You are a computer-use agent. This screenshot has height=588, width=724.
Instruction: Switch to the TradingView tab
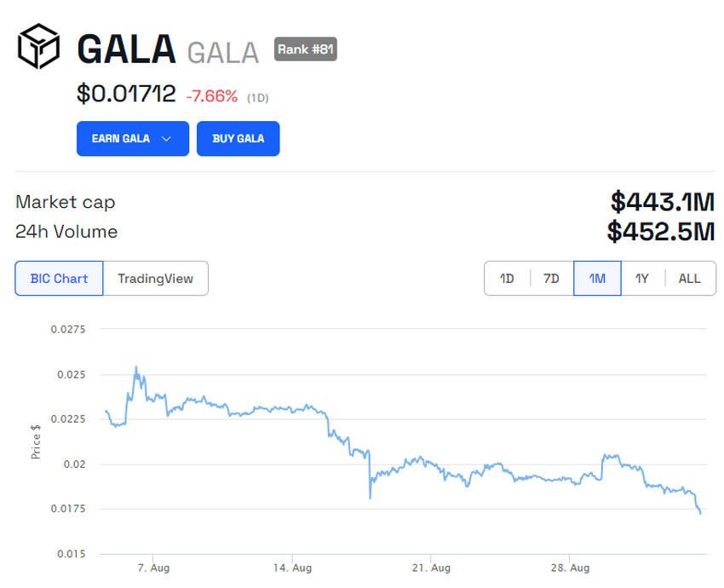click(x=158, y=278)
